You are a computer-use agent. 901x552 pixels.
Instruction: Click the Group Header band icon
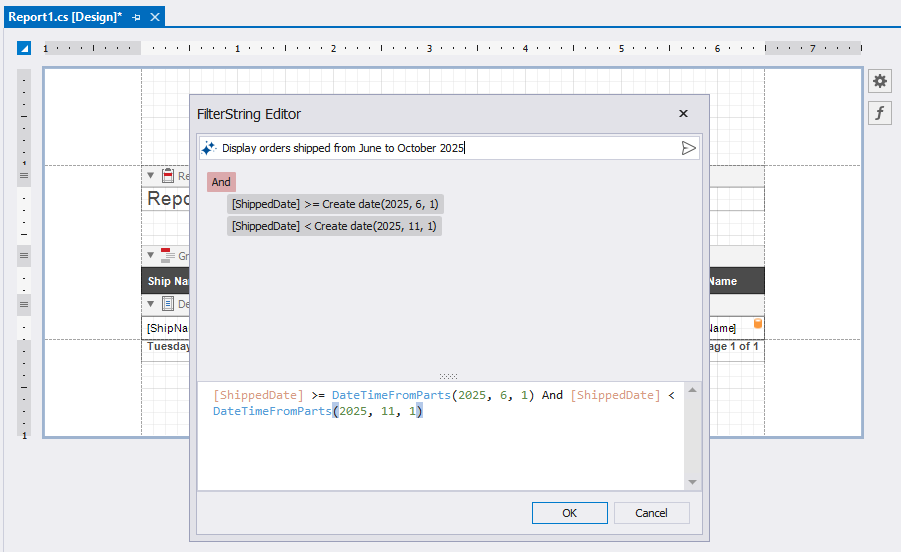168,255
